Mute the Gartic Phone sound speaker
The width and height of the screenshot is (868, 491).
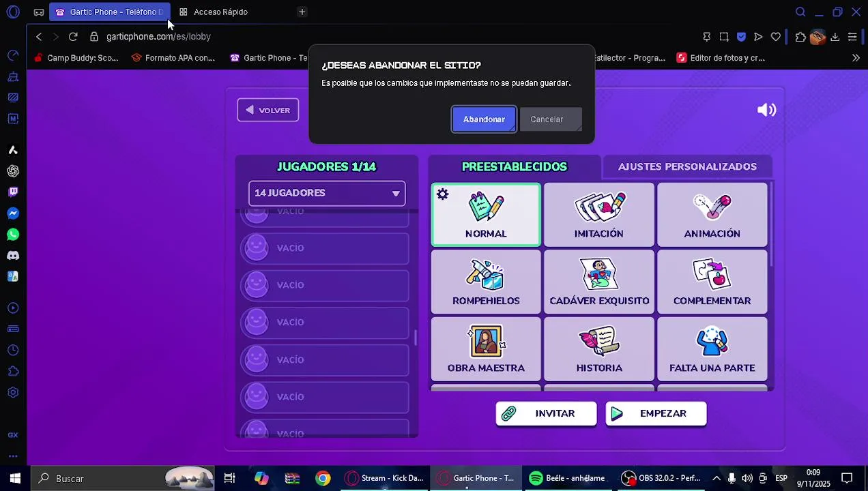(766, 110)
